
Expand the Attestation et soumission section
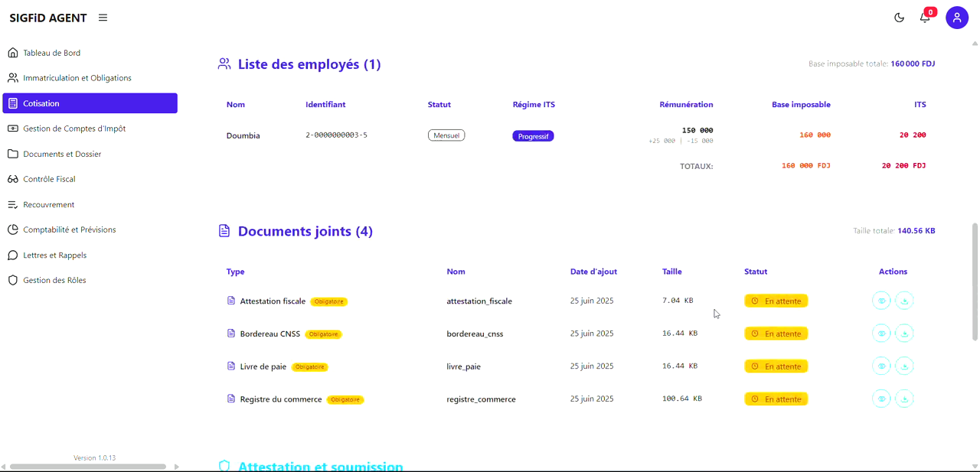(320, 466)
